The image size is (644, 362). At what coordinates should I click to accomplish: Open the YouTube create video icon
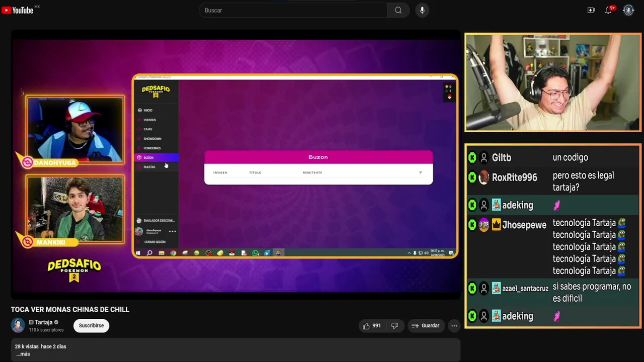click(x=591, y=10)
